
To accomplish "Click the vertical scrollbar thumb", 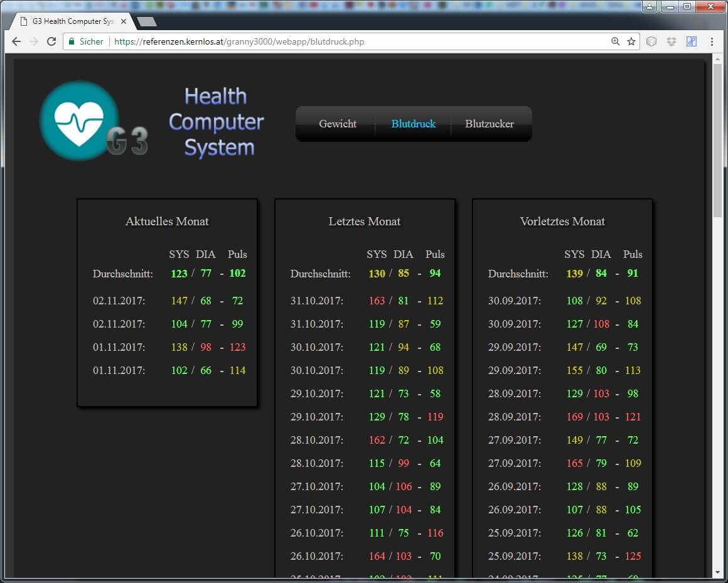I will pos(718,139).
